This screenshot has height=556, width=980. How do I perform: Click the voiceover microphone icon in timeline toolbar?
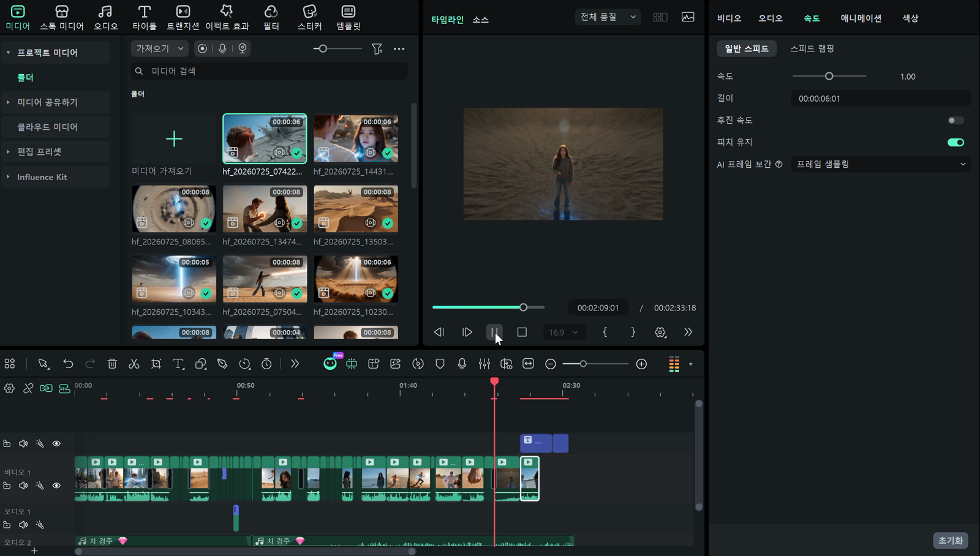[x=462, y=364]
